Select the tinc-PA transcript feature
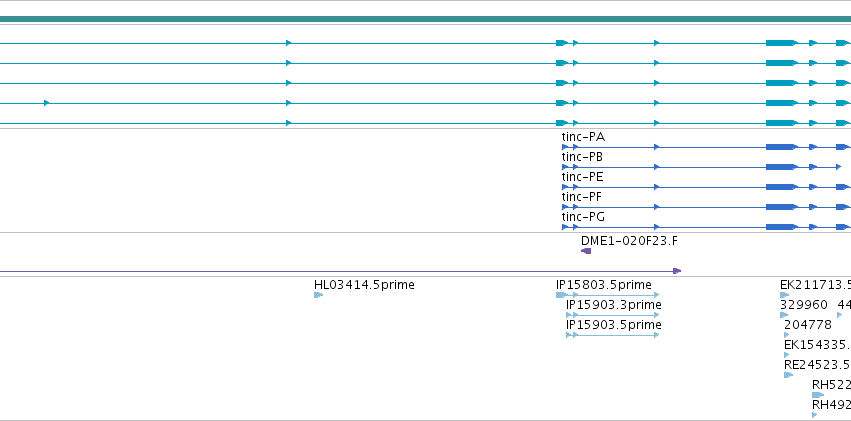The width and height of the screenshot is (851, 421). click(x=706, y=147)
